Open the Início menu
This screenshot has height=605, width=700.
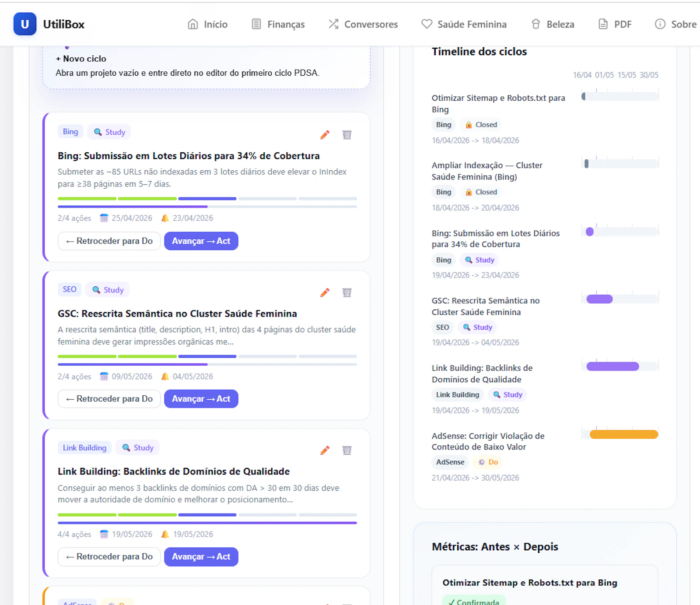coord(207,24)
